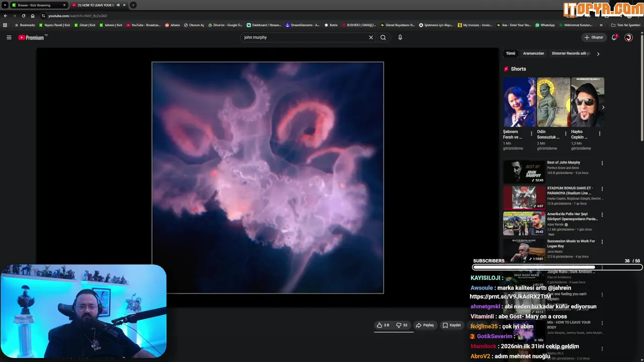Image resolution: width=644 pixels, height=362 pixels.
Task: Open Succession Music to Work For thumbnail
Action: 524,250
